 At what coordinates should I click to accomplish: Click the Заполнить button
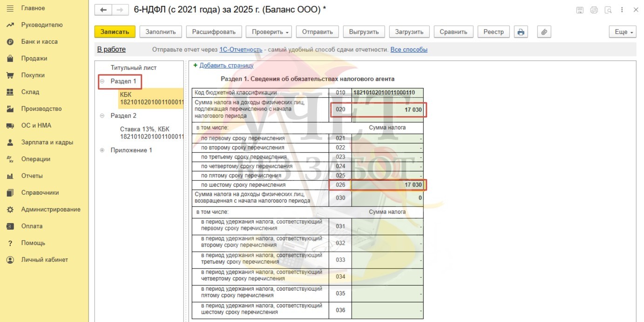161,32
